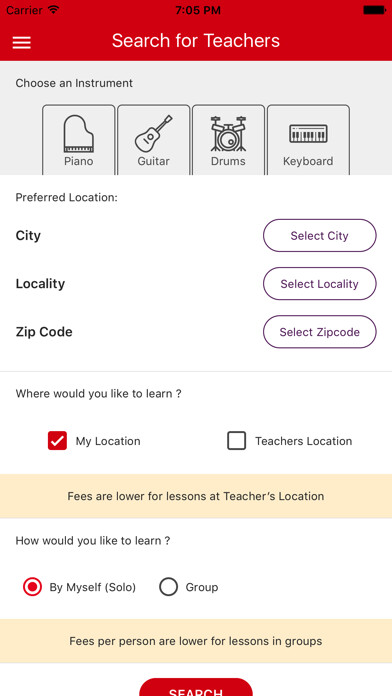
Task: Tap the red SEARCH button
Action: [x=196, y=687]
